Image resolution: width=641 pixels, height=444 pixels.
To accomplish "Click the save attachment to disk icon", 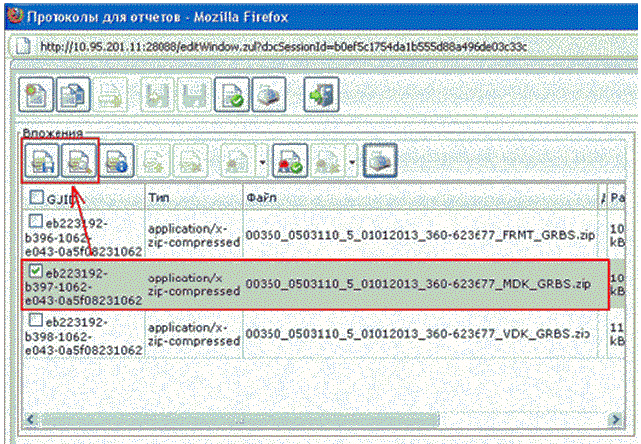I will click(42, 161).
